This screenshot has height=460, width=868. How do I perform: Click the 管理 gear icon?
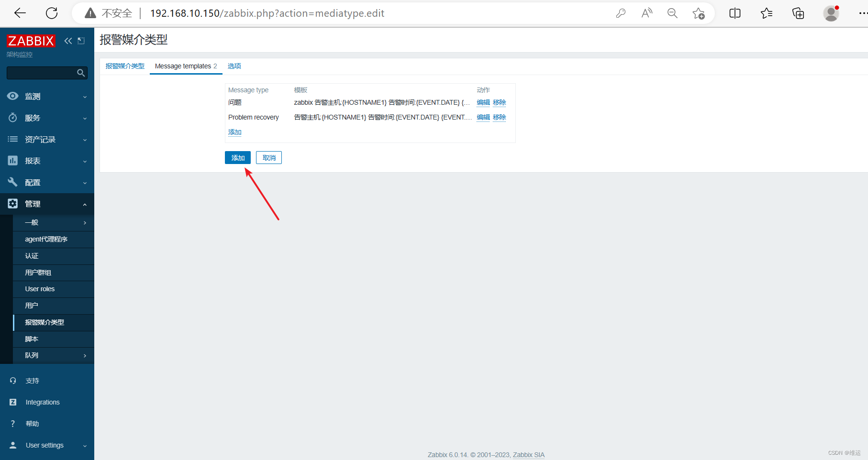(x=13, y=204)
